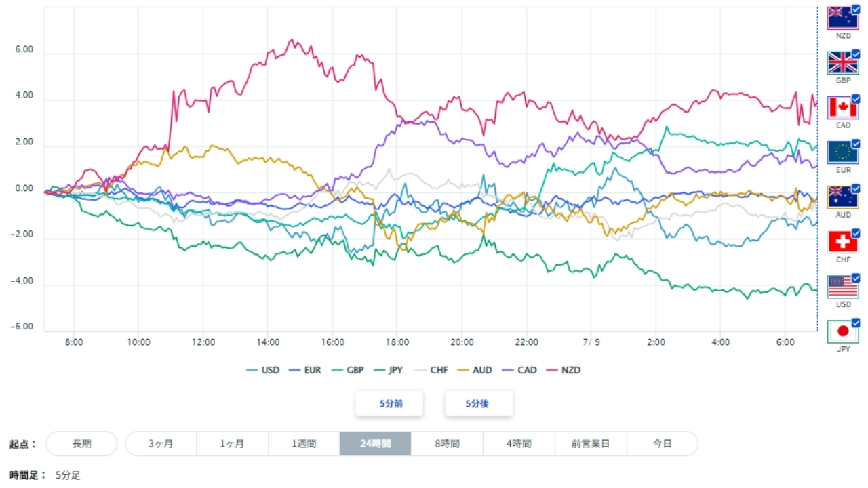This screenshot has width=868, height=488.
Task: Select the AUD Australia flag icon
Action: click(843, 197)
